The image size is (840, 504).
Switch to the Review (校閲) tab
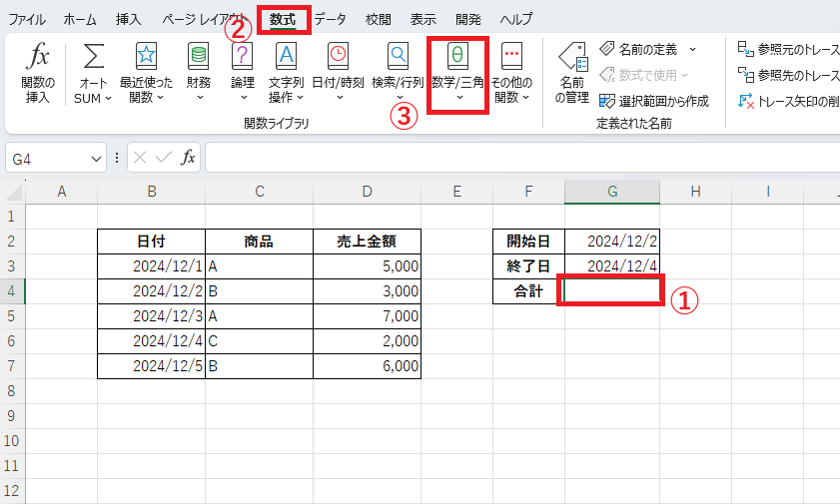tap(379, 19)
